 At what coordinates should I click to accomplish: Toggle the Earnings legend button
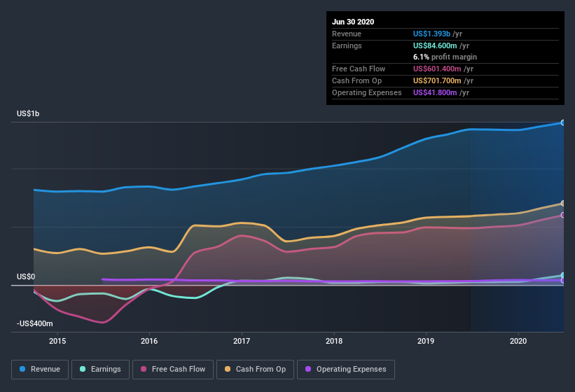click(x=100, y=370)
